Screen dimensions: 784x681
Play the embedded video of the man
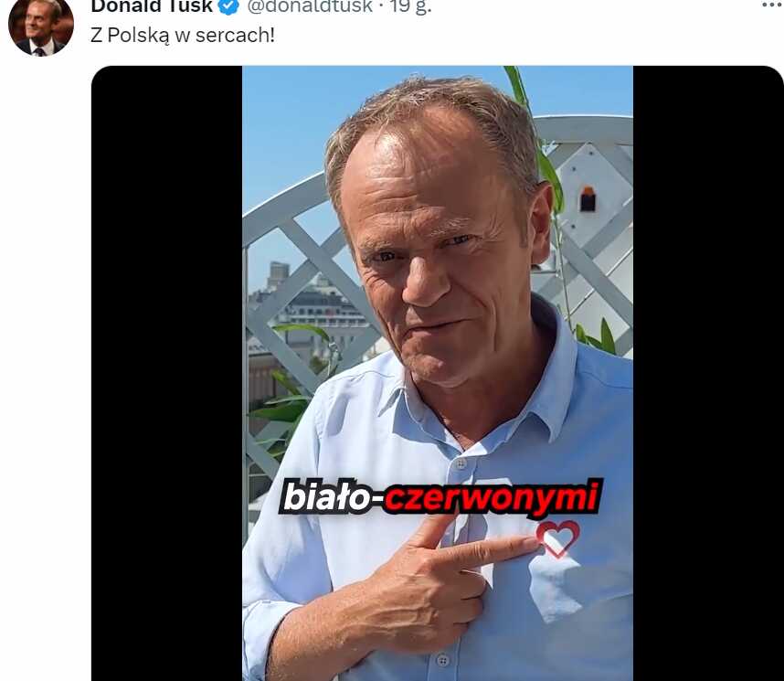438,373
